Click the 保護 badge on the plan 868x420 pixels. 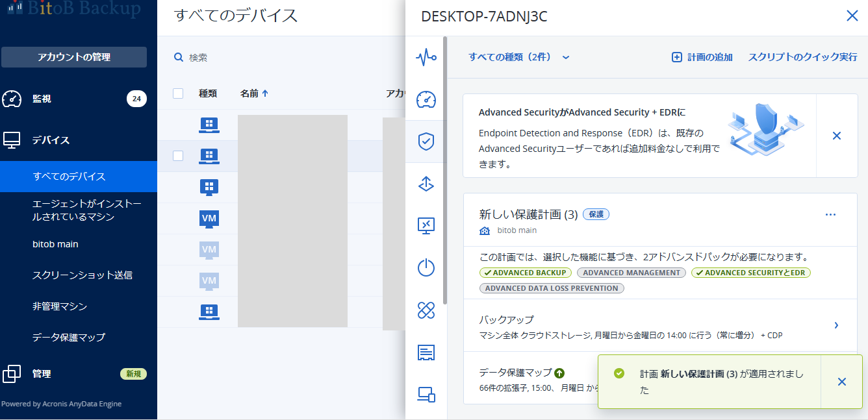pos(596,214)
